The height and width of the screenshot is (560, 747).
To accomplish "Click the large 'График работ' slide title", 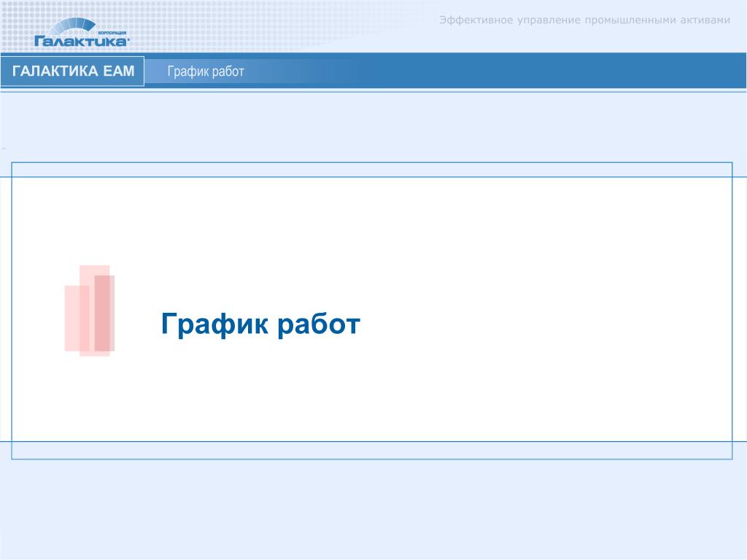I will [260, 324].
